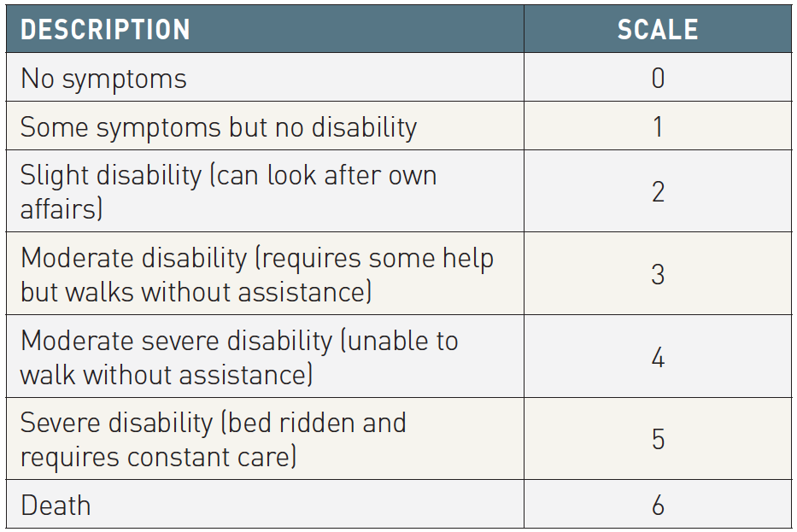Select scale value 6
The image size is (797, 532).
pyautogui.click(x=658, y=505)
